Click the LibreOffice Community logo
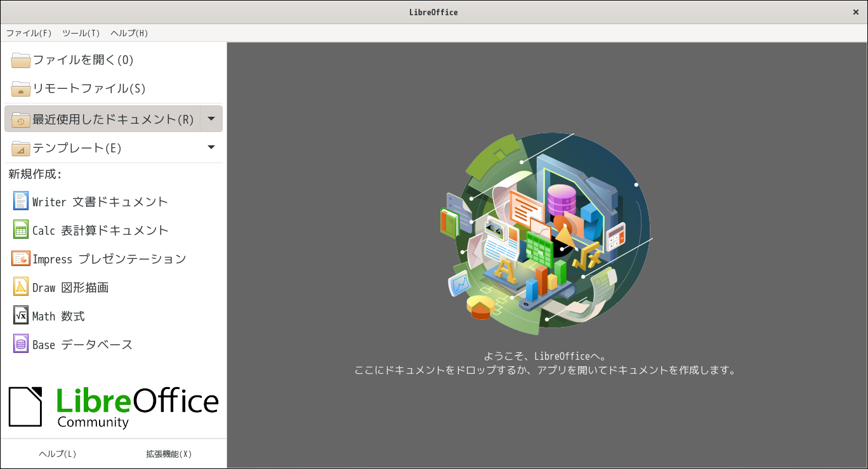The width and height of the screenshot is (868, 469). click(114, 407)
